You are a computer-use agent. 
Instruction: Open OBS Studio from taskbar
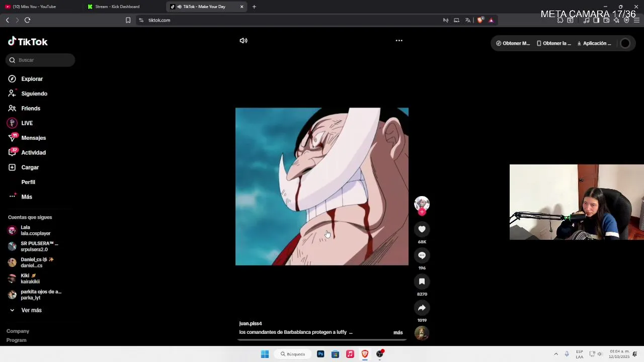coord(380,354)
